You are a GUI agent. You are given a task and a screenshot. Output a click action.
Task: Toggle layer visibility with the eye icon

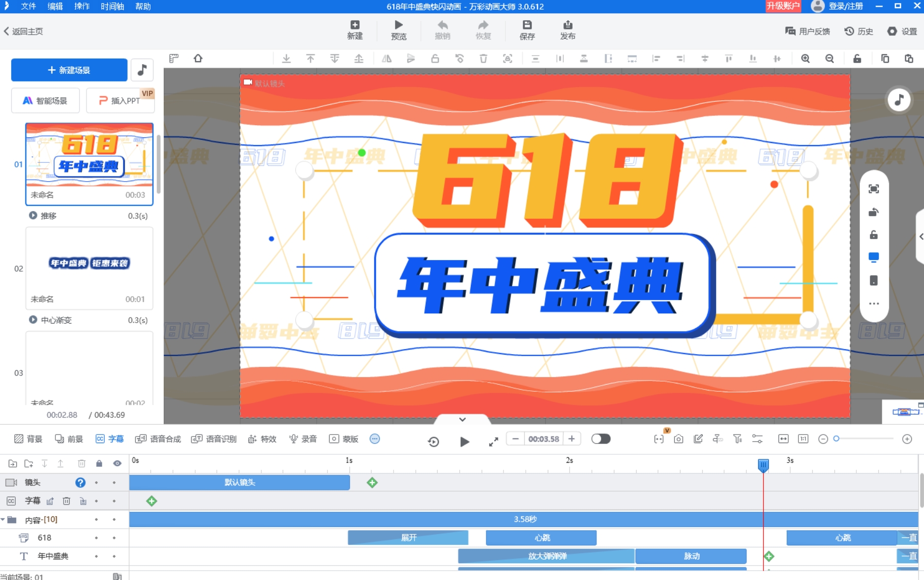(x=117, y=463)
